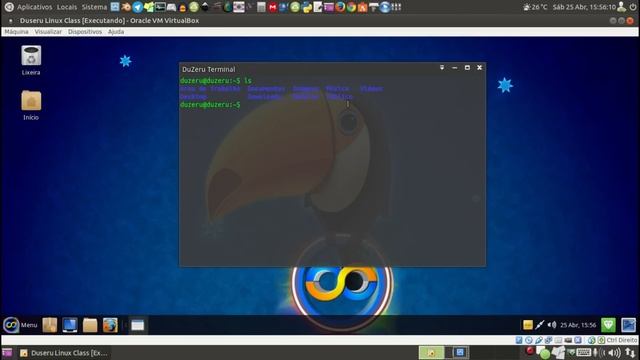640x360 pixels.
Task: Open the Lixeira trash desktop icon
Action: (31, 60)
